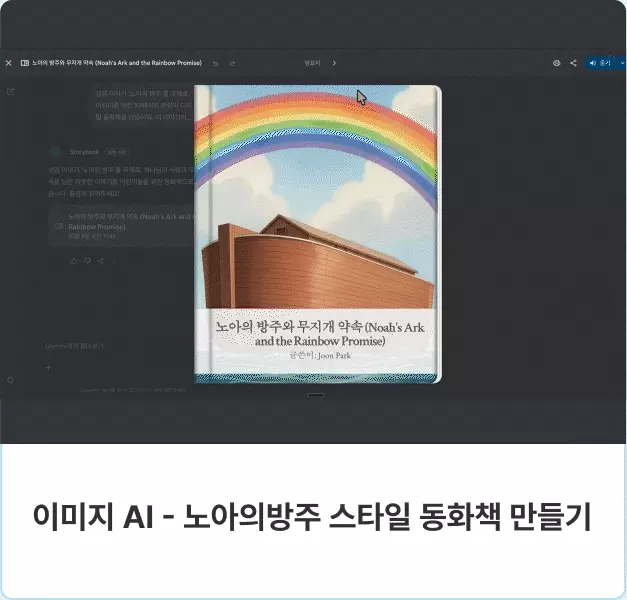Go to the next page using the chevron
Screen dimensions: 627x600
[x=334, y=63]
